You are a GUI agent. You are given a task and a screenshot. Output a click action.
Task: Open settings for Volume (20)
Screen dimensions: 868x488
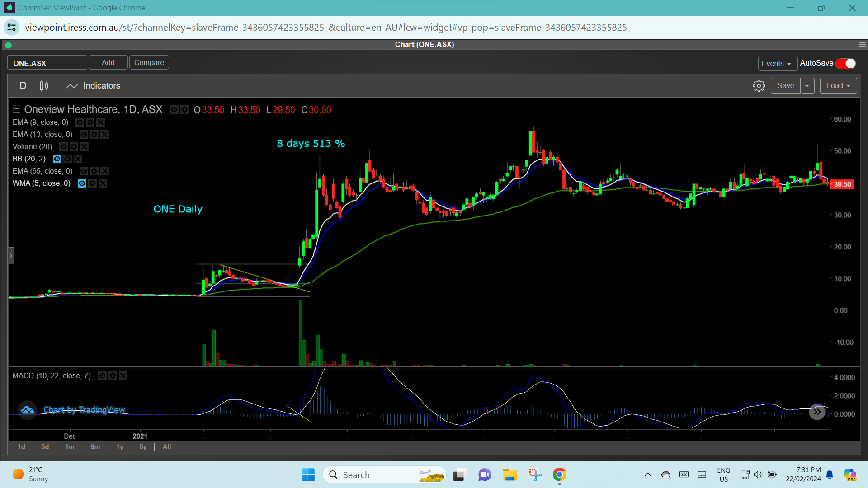[x=74, y=147]
